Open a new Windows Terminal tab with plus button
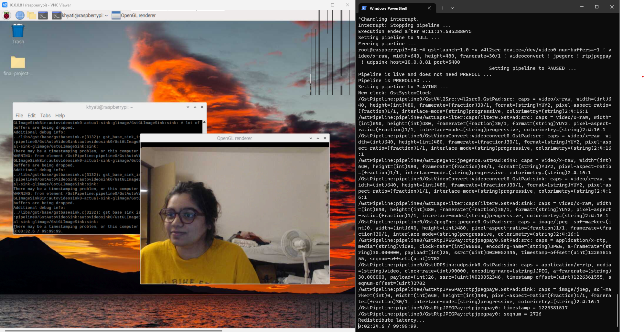644x332 pixels. (x=443, y=8)
